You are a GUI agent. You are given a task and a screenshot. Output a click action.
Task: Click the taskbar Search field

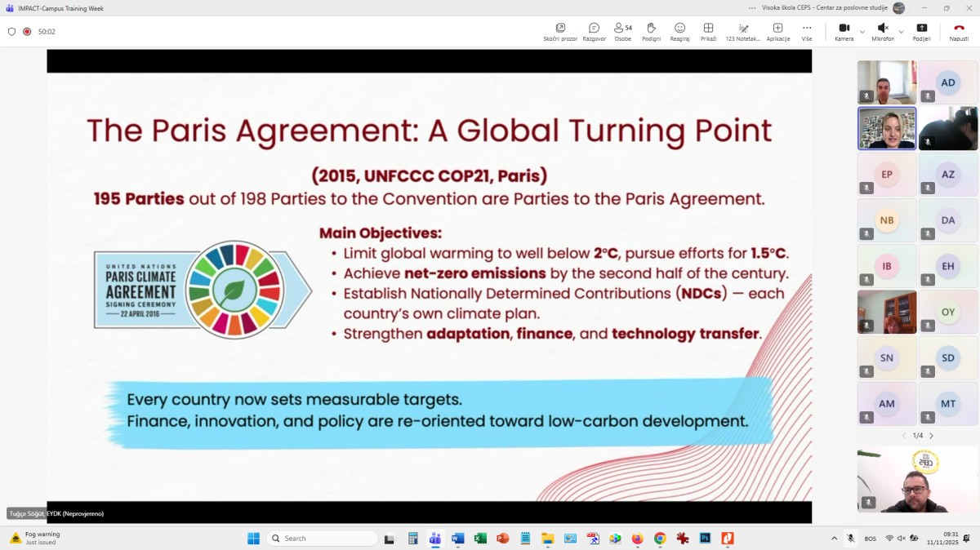pyautogui.click(x=323, y=539)
